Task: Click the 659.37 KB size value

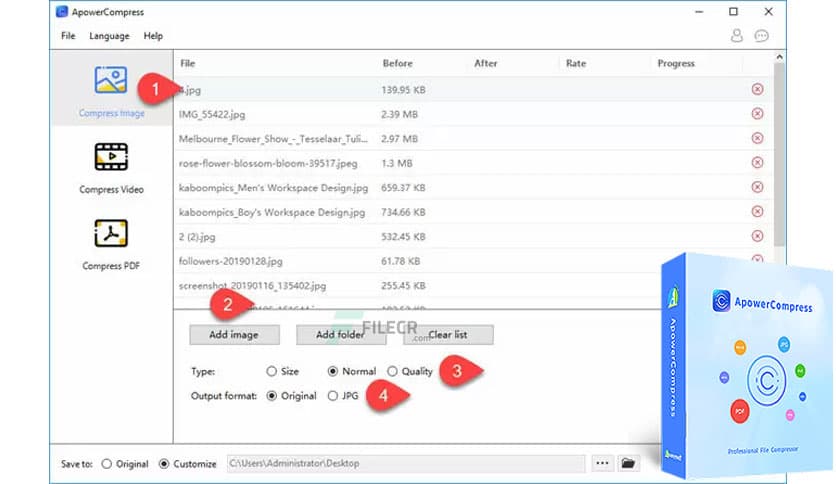Action: point(403,188)
